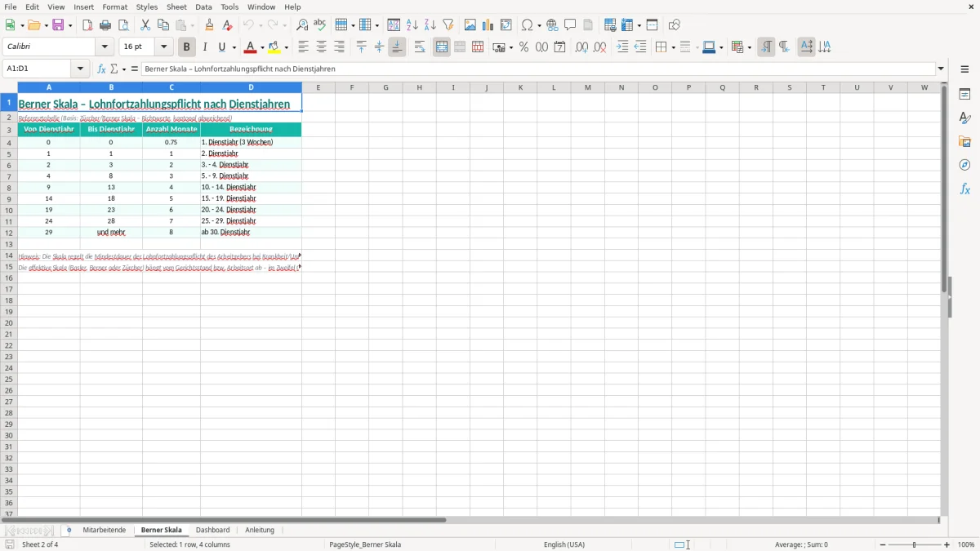Open sidebar Properties panel
This screenshot has width=980, height=551.
click(x=964, y=94)
